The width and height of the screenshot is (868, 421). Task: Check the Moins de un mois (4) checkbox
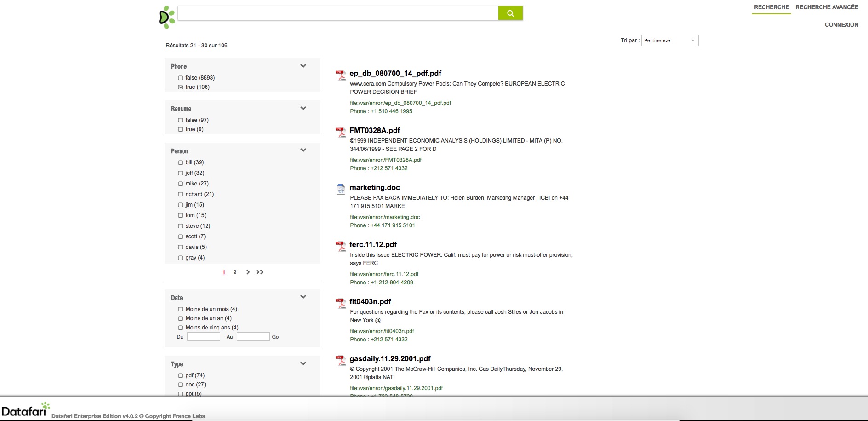pos(180,310)
